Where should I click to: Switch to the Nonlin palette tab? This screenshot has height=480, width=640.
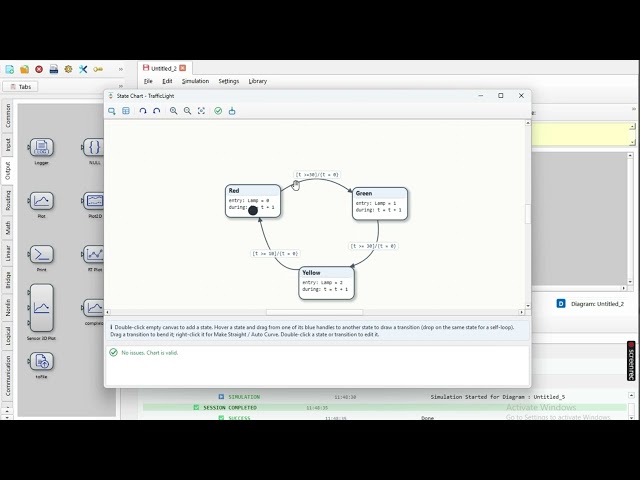pos(8,307)
